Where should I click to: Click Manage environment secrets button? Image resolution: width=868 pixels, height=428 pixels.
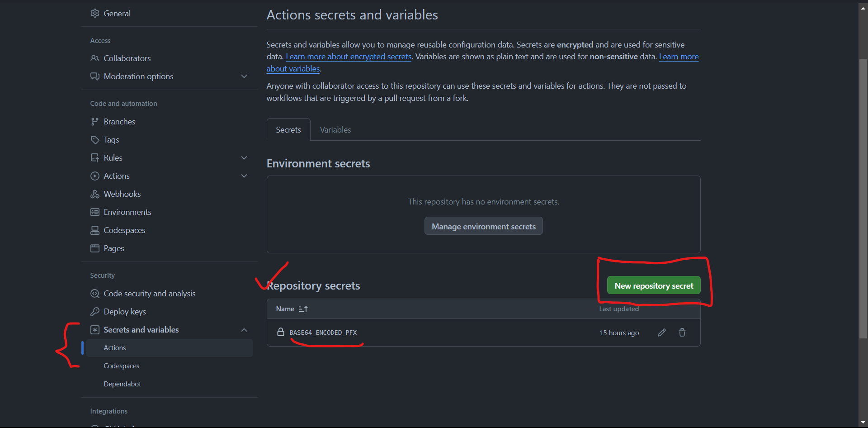[484, 226]
